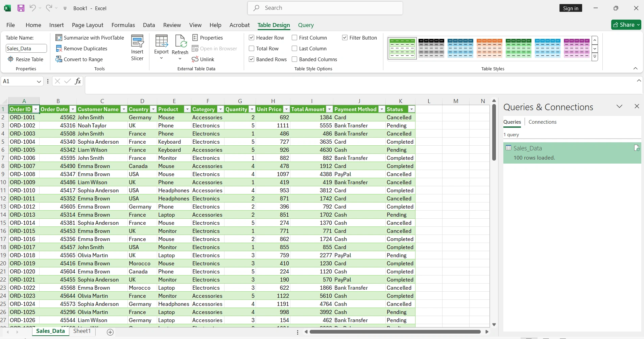Open the Name Box dropdown
644x339 pixels.
39,81
